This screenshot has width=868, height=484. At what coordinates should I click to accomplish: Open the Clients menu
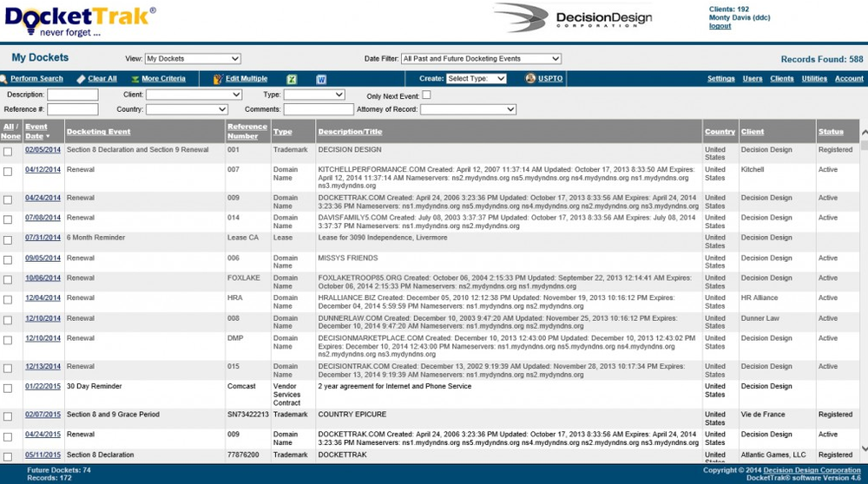coord(782,79)
